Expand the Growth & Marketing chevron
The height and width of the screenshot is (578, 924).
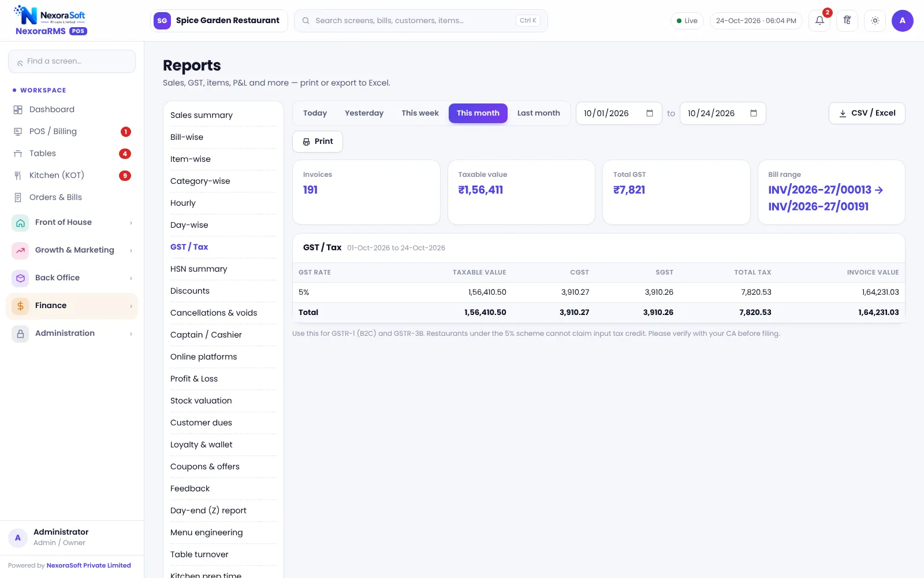click(x=131, y=250)
